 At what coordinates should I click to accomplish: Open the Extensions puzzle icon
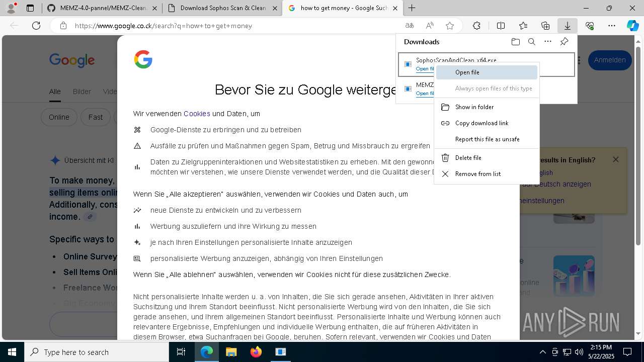[476, 26]
